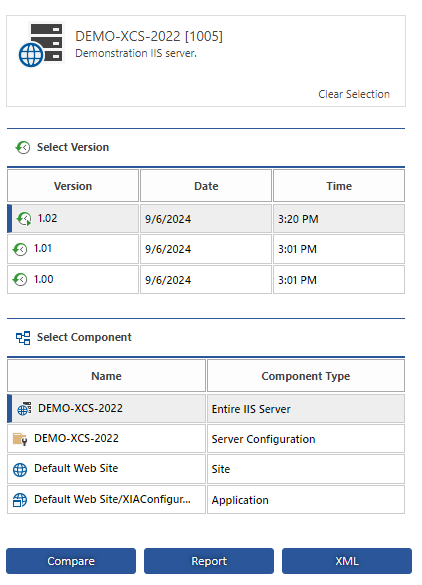Select the 3:20 PM version row
Image resolution: width=422 pixels, height=585 pixels.
(206, 219)
